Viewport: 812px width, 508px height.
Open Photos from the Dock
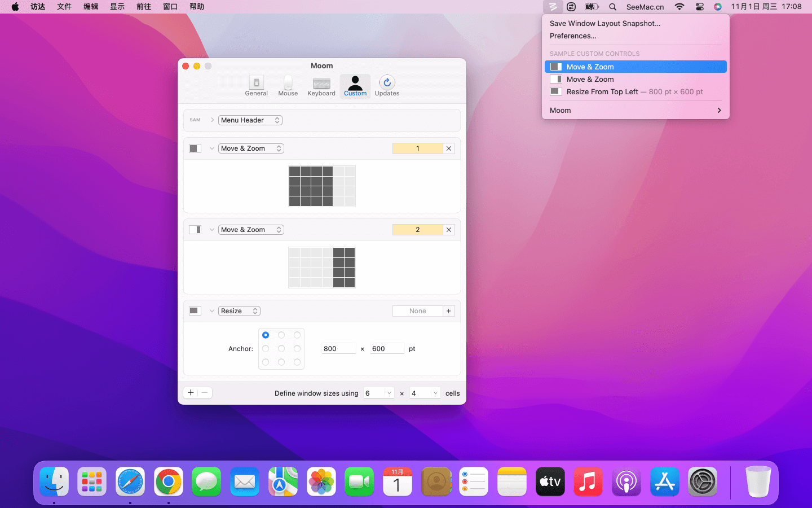pyautogui.click(x=321, y=481)
